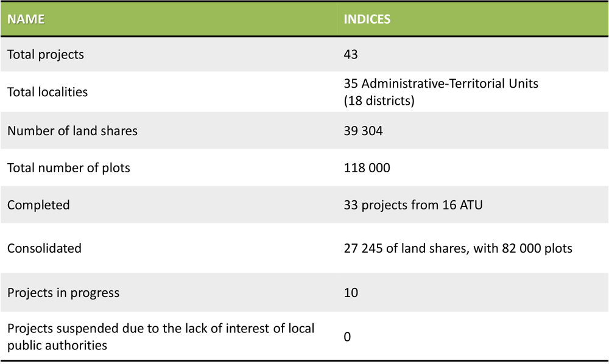Select the 'Completed' row label
The width and height of the screenshot is (609, 364).
38,205
